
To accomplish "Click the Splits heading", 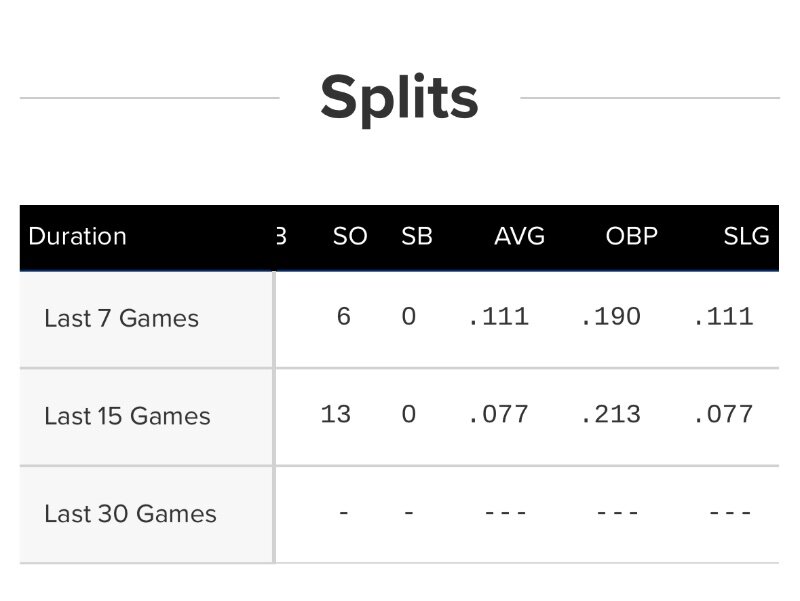I will (x=399, y=98).
